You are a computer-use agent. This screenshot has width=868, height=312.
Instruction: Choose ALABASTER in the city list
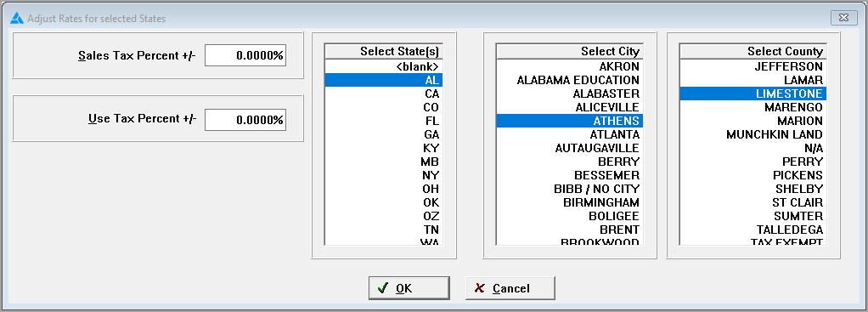coord(570,94)
